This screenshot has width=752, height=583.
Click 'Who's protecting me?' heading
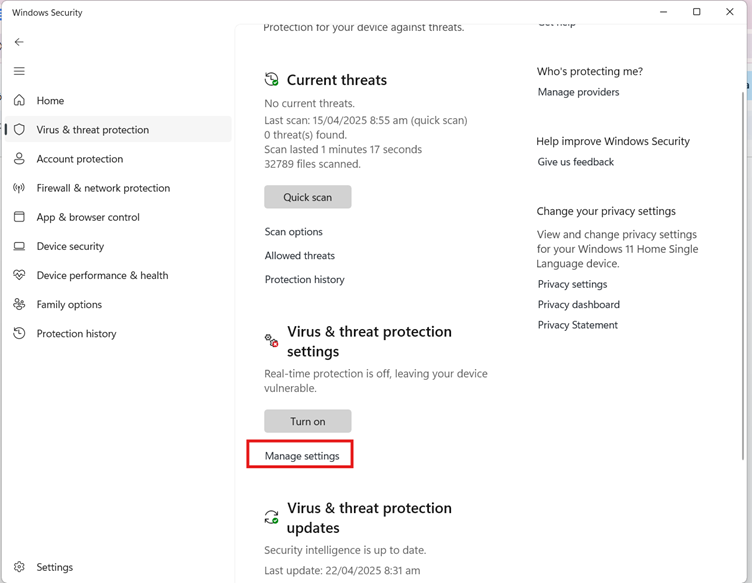(x=590, y=71)
